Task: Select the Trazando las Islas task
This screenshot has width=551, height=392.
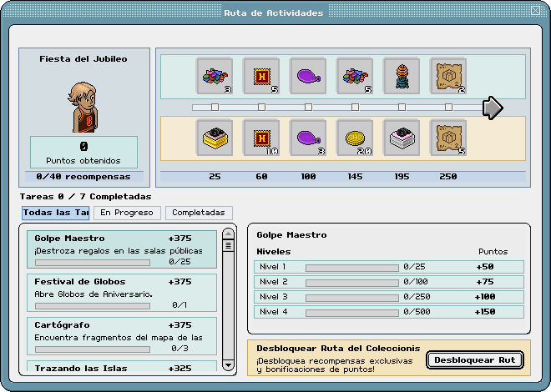Action: pos(122,366)
